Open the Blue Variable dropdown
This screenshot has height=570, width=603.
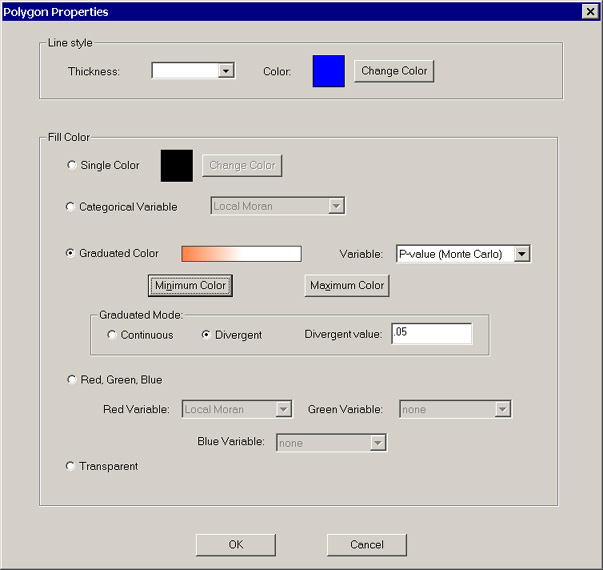(x=377, y=443)
